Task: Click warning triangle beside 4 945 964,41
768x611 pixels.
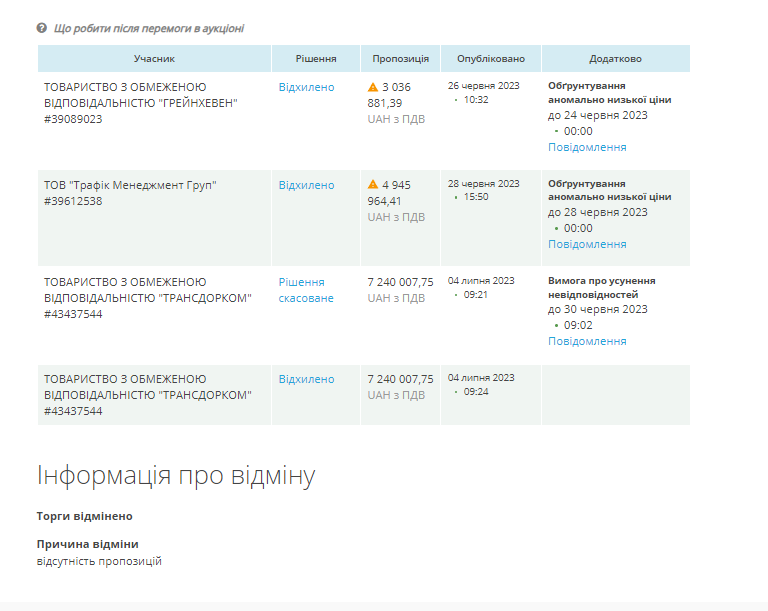Action: click(373, 185)
